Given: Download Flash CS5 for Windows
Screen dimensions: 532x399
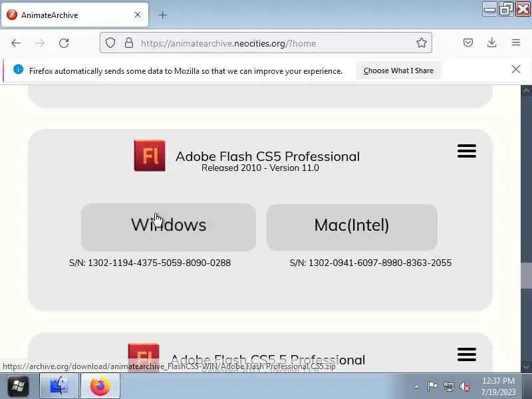Looking at the screenshot, I should (x=168, y=227).
